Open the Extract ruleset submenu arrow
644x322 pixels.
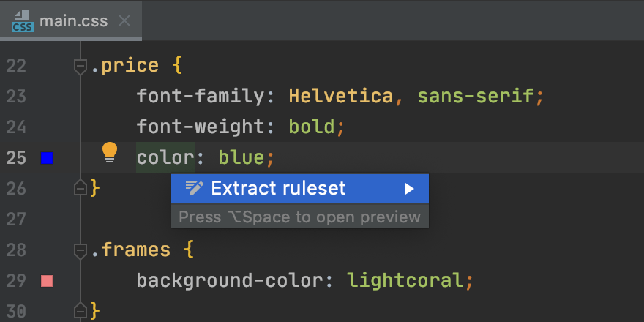point(409,189)
